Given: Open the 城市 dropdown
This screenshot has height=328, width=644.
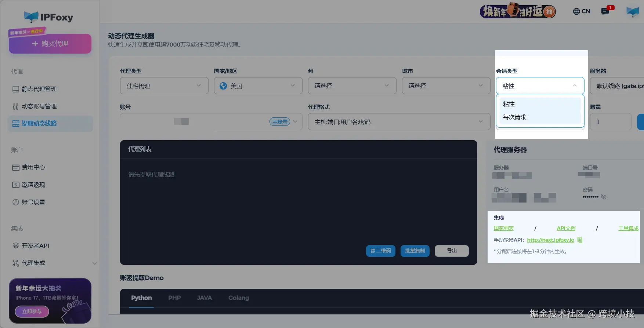Looking at the screenshot, I should (x=446, y=86).
